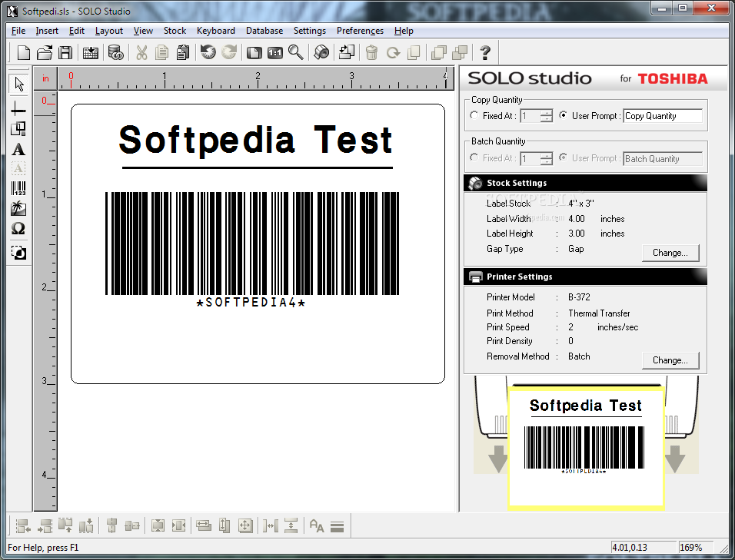This screenshot has height=560, width=735.
Task: Select the Picture tool with palm tree
Action: [x=18, y=208]
